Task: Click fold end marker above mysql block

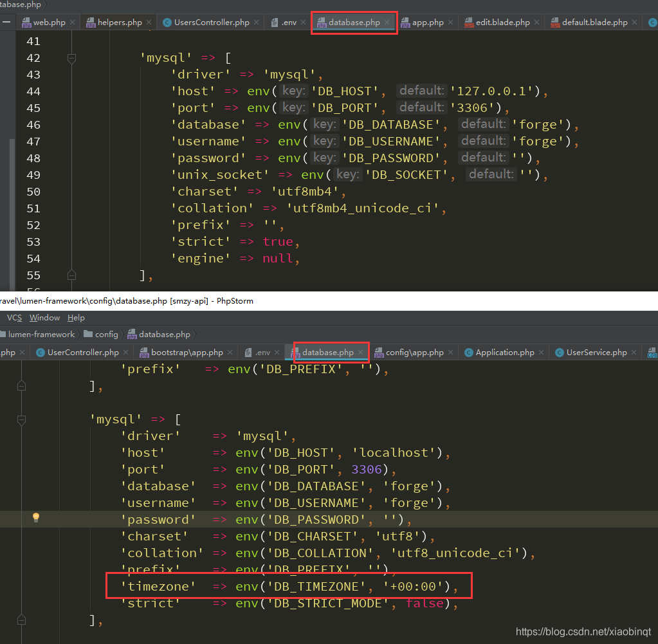Action: [x=22, y=386]
